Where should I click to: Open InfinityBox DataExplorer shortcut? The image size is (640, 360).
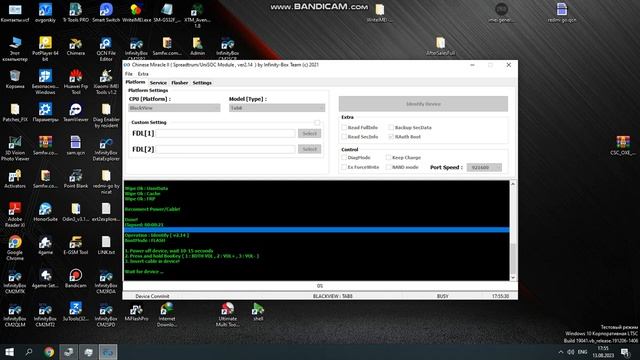pos(106,148)
